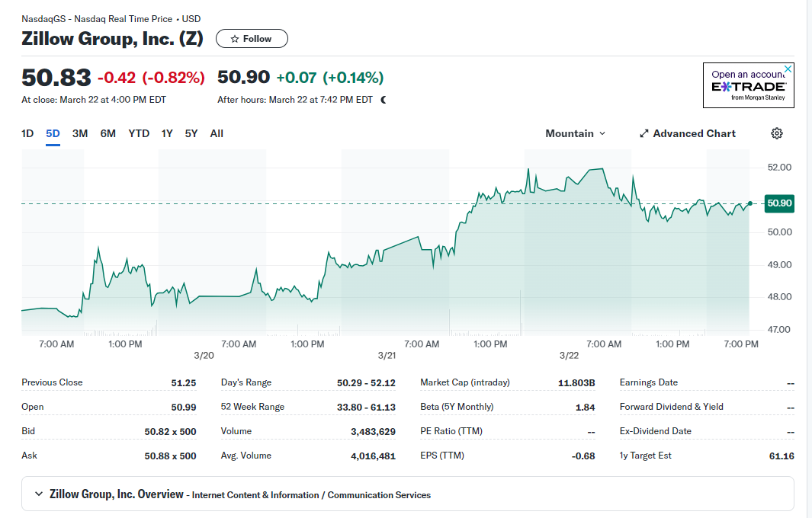Click the -0.42 (-0.82%) change text
The height and width of the screenshot is (518, 812).
tap(151, 78)
